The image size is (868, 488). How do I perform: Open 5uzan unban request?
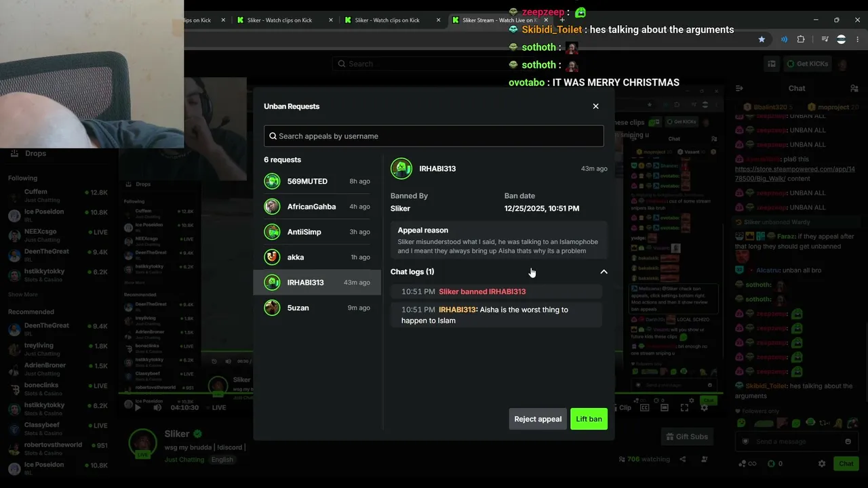pyautogui.click(x=317, y=308)
